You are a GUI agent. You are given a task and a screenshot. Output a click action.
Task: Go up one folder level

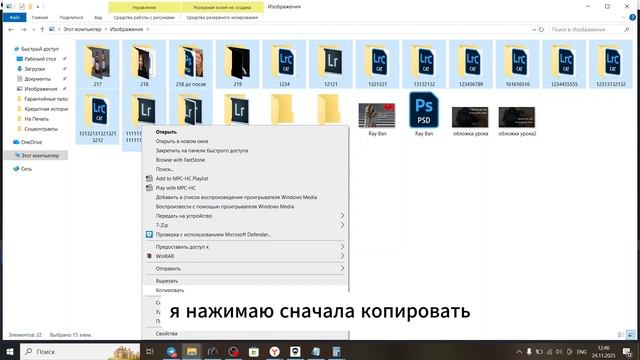click(42, 29)
